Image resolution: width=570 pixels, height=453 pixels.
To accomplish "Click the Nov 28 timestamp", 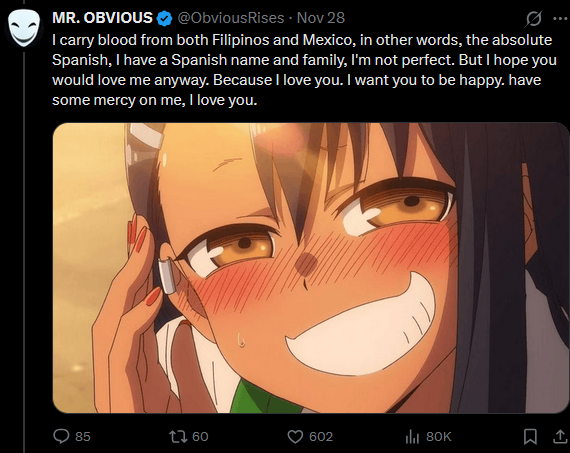I will [x=321, y=18].
